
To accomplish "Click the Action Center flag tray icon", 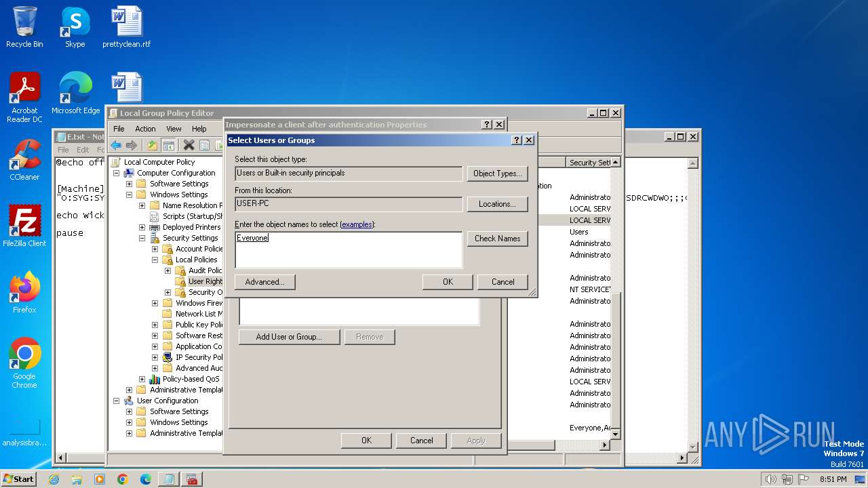I will pyautogui.click(x=804, y=479).
